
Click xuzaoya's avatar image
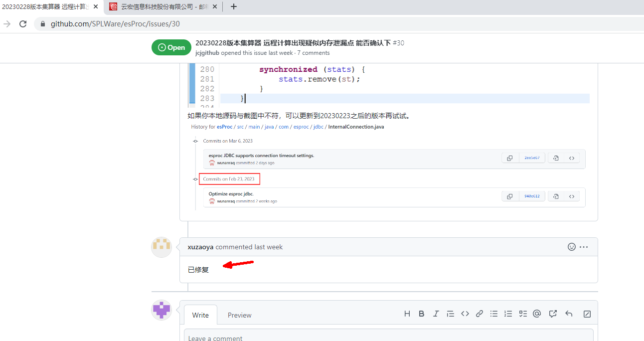click(x=161, y=247)
